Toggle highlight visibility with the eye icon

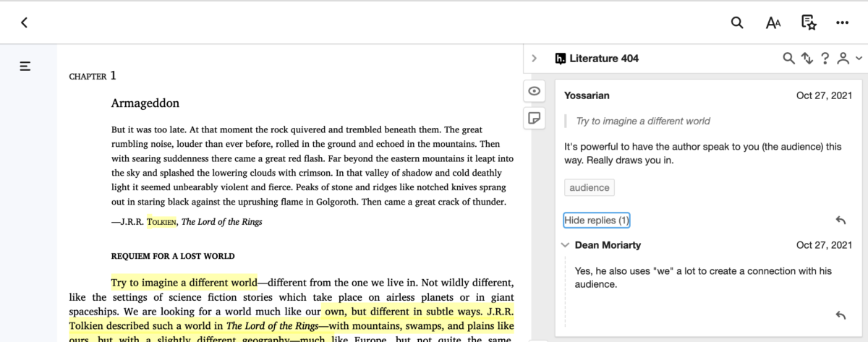pyautogui.click(x=535, y=91)
